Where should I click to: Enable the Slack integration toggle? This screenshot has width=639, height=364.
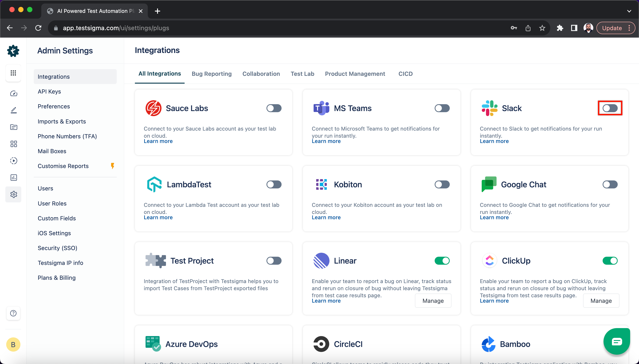tap(610, 108)
